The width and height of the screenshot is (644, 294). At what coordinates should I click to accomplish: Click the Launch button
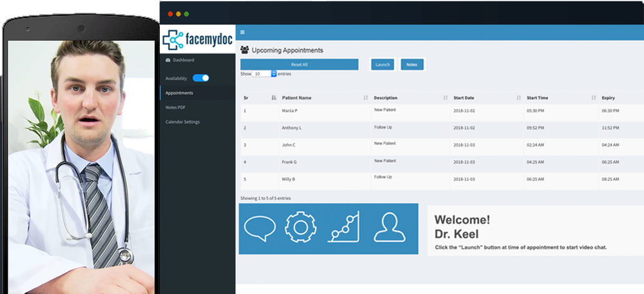coord(383,65)
